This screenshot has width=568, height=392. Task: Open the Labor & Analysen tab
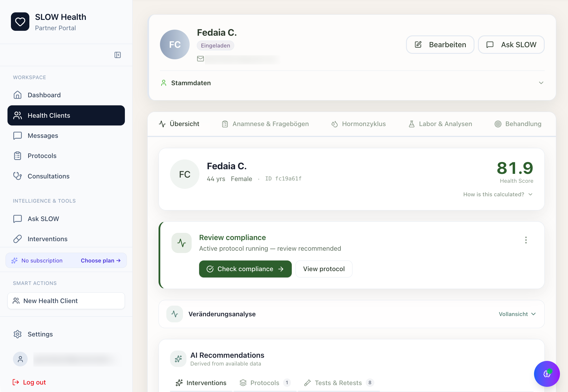pyautogui.click(x=440, y=124)
